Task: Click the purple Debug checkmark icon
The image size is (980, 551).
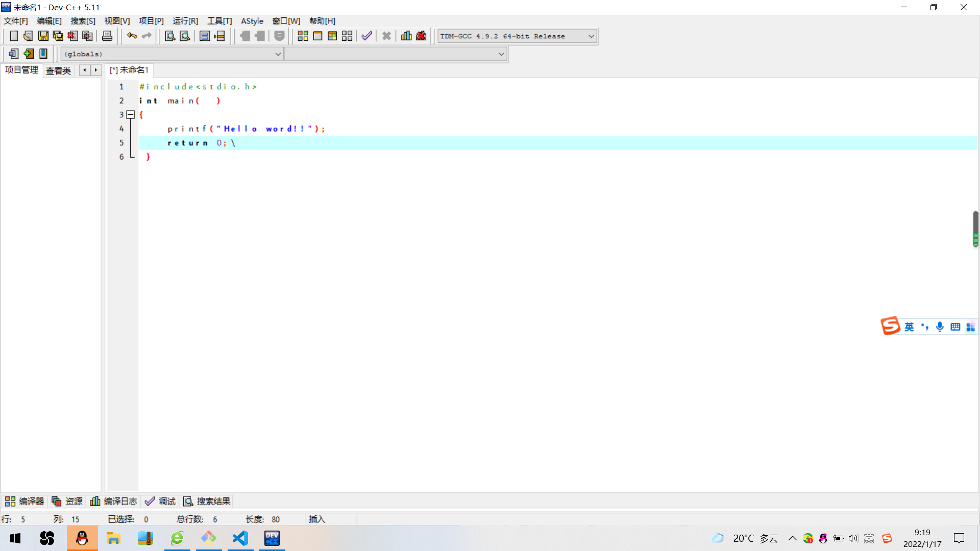Action: tap(366, 36)
